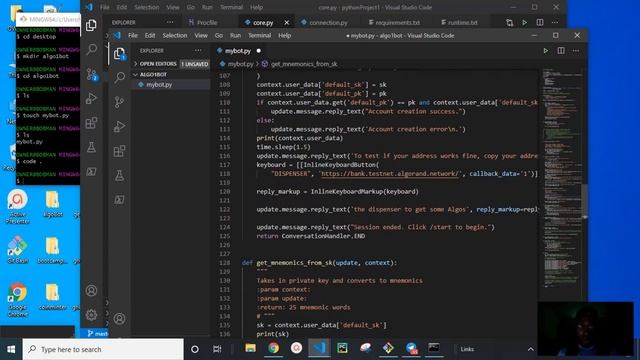Select mybot.py editor tab
Image resolution: width=640 pixels, height=360 pixels.
tap(238, 51)
